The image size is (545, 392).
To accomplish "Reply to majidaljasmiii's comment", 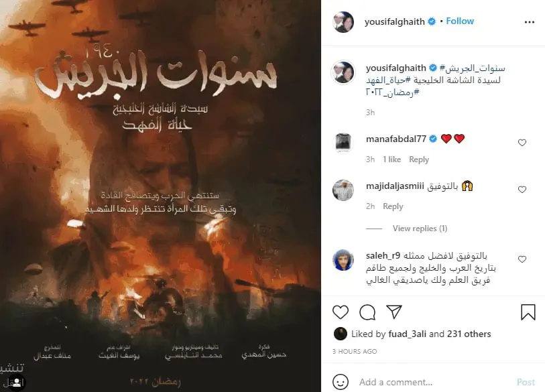I will tap(393, 206).
